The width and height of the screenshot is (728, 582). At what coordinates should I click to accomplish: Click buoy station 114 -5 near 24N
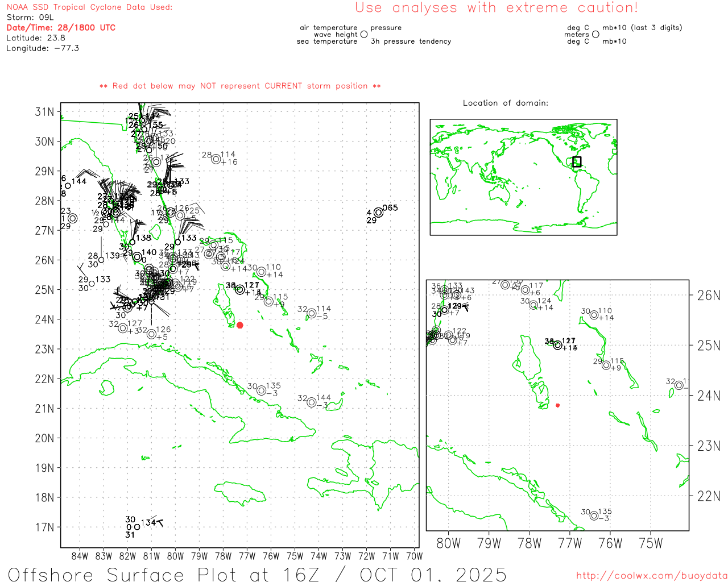click(x=312, y=313)
